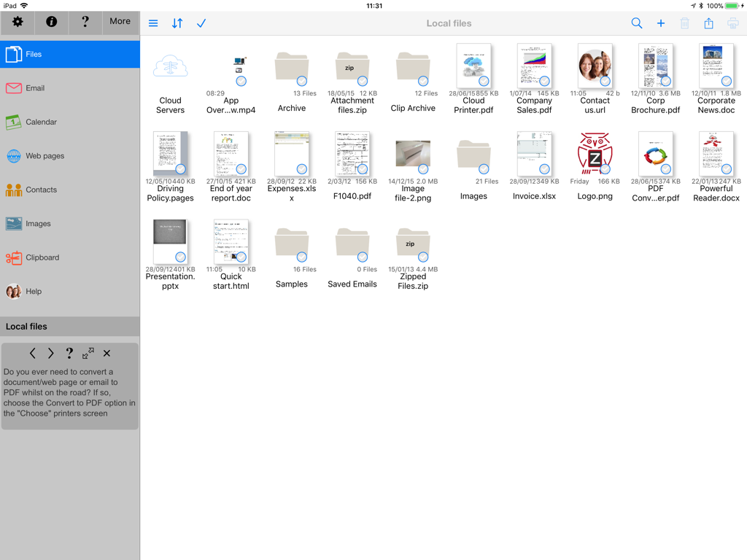The width and height of the screenshot is (747, 560).
Task: Open the settings gear icon
Action: point(18,22)
